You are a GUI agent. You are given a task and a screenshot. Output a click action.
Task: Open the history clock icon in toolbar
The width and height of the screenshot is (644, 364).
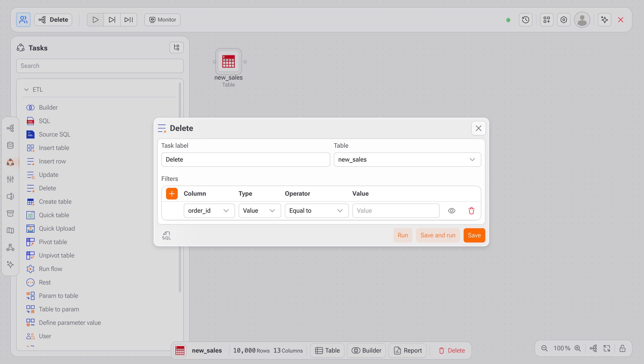[x=525, y=20]
